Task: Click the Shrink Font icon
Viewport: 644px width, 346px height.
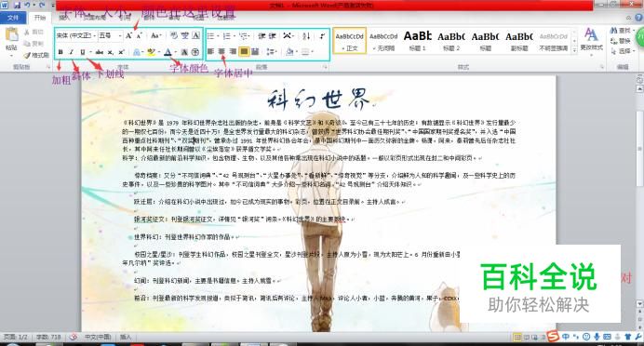Action: 140,36
